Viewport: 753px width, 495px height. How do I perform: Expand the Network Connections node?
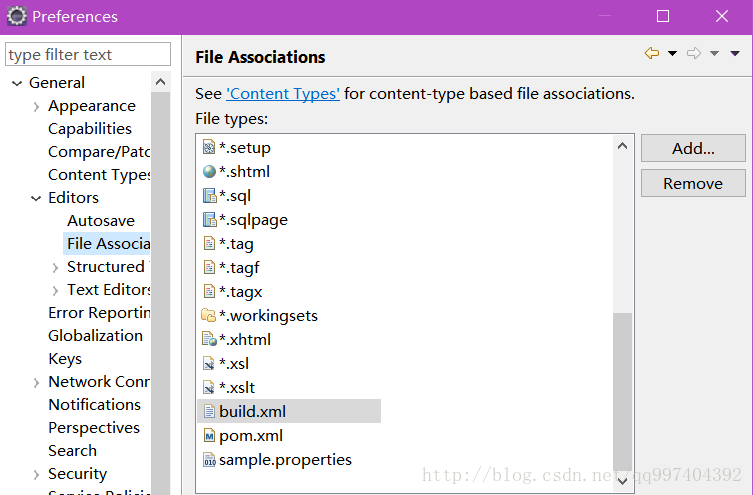coord(36,383)
